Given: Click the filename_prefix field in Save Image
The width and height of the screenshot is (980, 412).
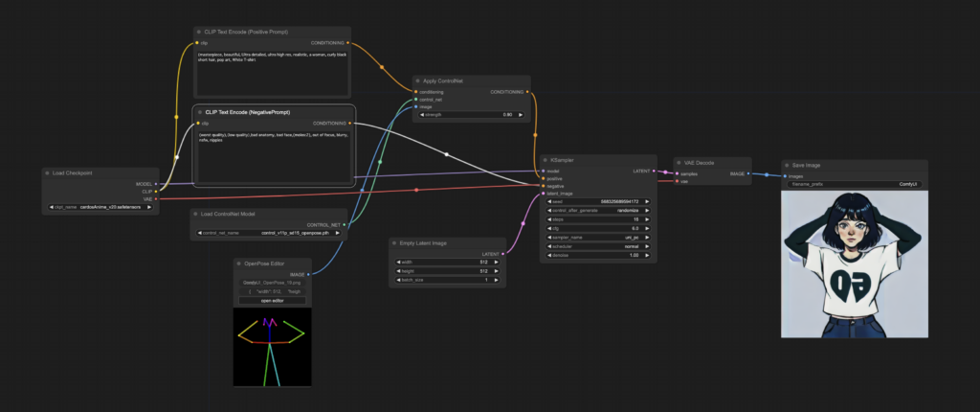Looking at the screenshot, I should pos(855,185).
